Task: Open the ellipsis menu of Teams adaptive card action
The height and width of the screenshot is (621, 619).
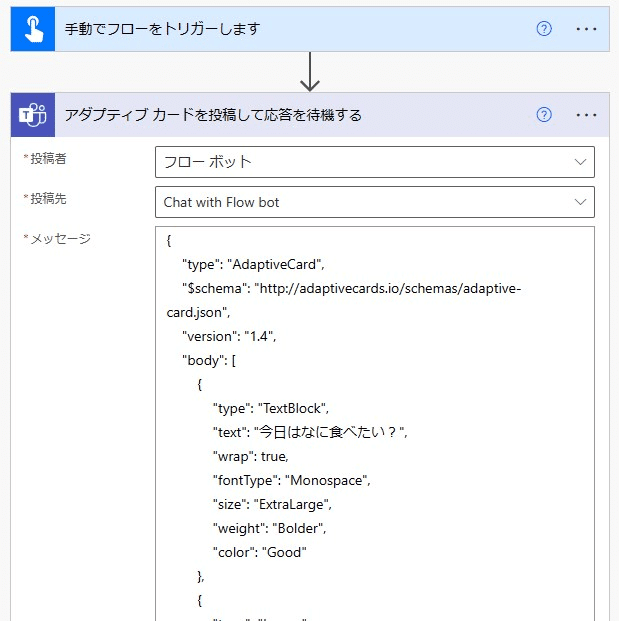Action: point(586,115)
